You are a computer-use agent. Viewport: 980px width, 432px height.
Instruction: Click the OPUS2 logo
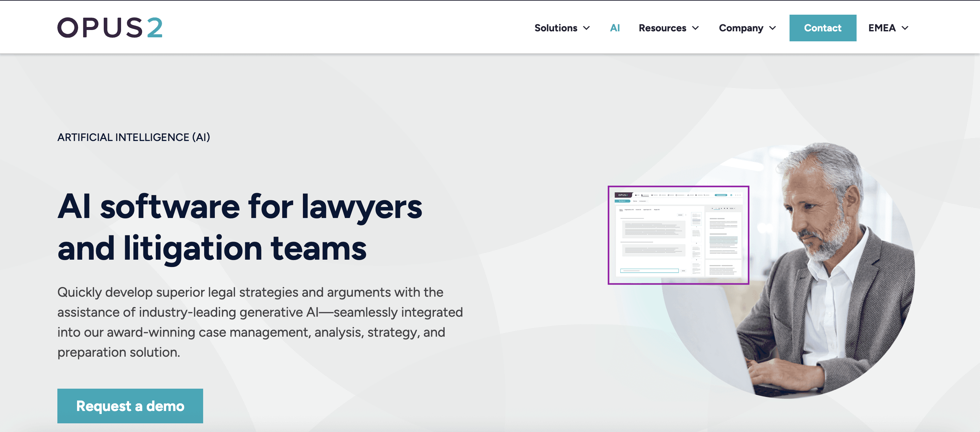110,28
